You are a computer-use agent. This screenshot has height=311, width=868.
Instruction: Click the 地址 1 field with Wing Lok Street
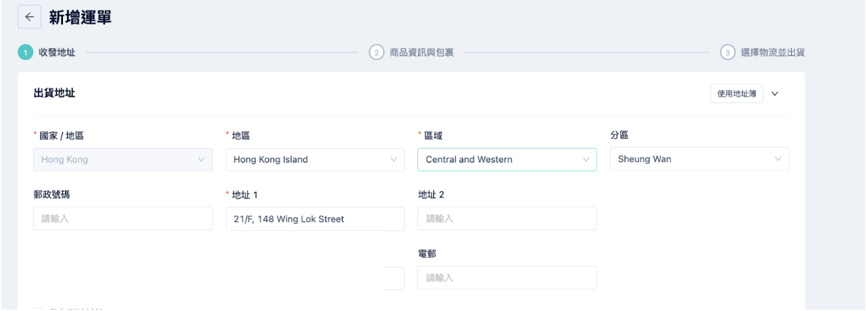click(x=315, y=218)
